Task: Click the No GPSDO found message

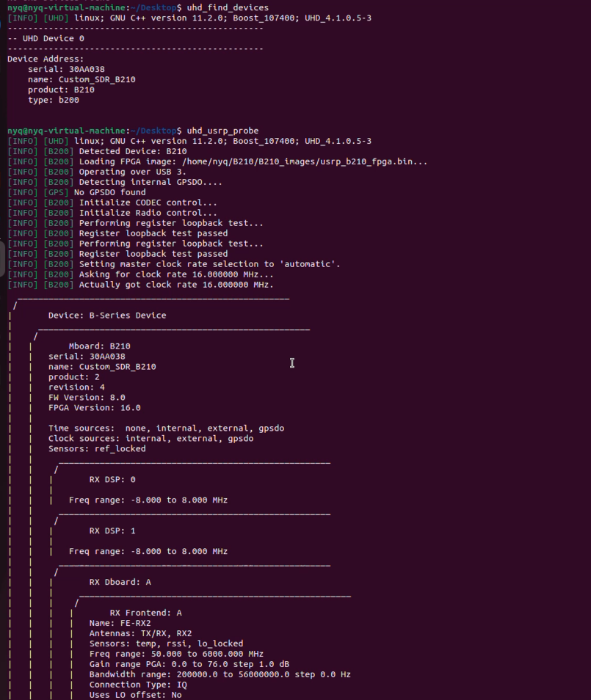Action: coord(110,192)
